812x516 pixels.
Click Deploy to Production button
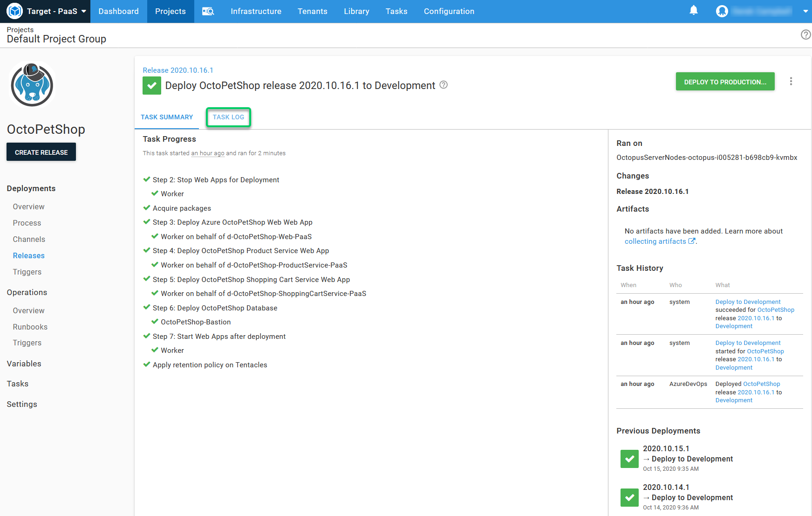click(x=725, y=82)
